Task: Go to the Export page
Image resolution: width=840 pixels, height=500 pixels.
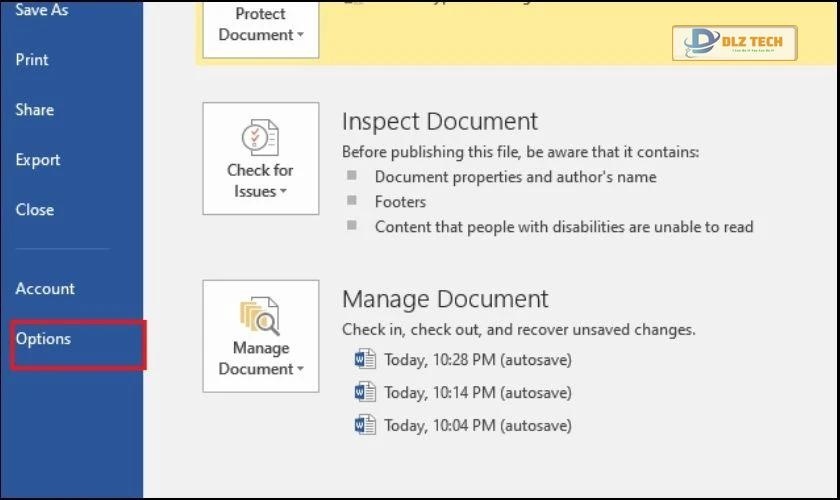Action: (x=38, y=160)
